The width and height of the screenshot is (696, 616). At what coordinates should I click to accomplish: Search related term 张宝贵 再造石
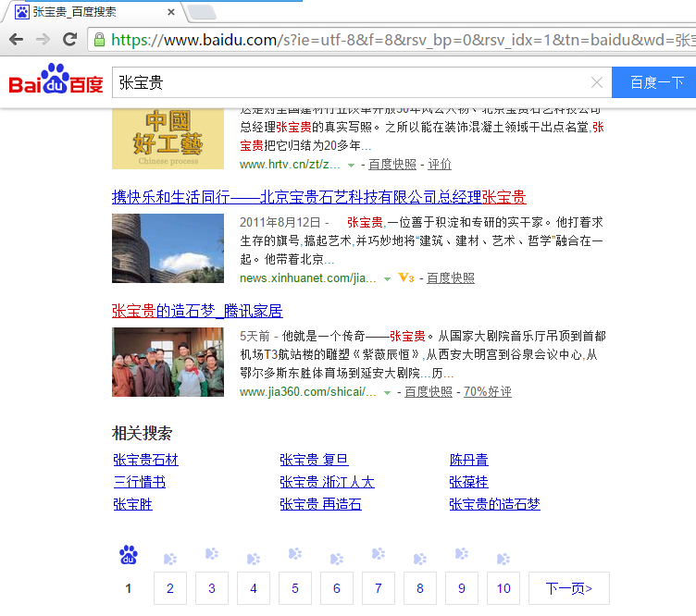click(x=320, y=504)
